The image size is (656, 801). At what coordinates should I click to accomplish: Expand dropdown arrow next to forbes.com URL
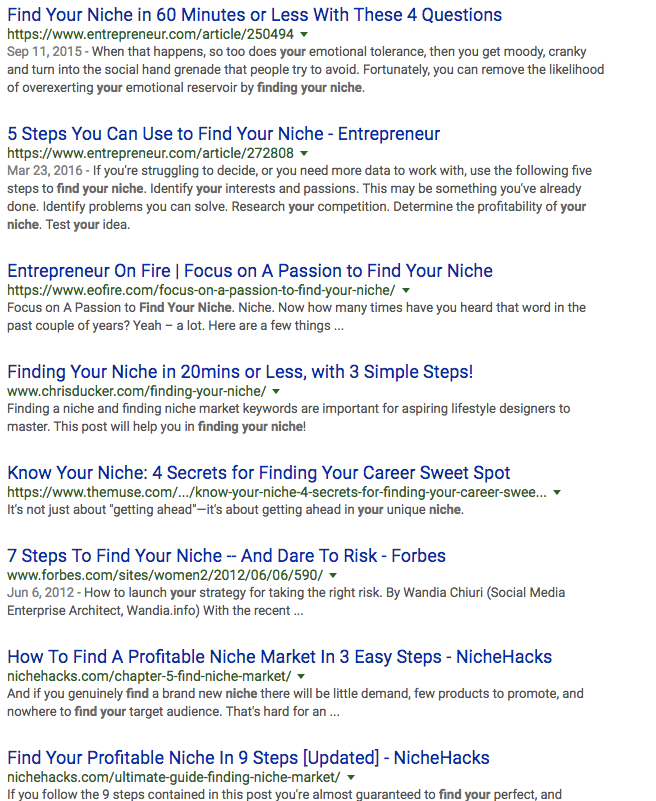coord(333,575)
